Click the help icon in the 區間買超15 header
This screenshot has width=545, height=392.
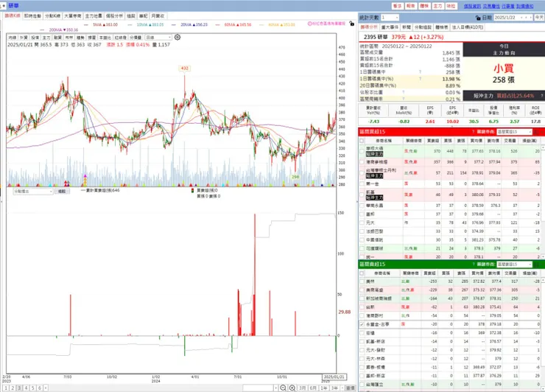point(473,132)
